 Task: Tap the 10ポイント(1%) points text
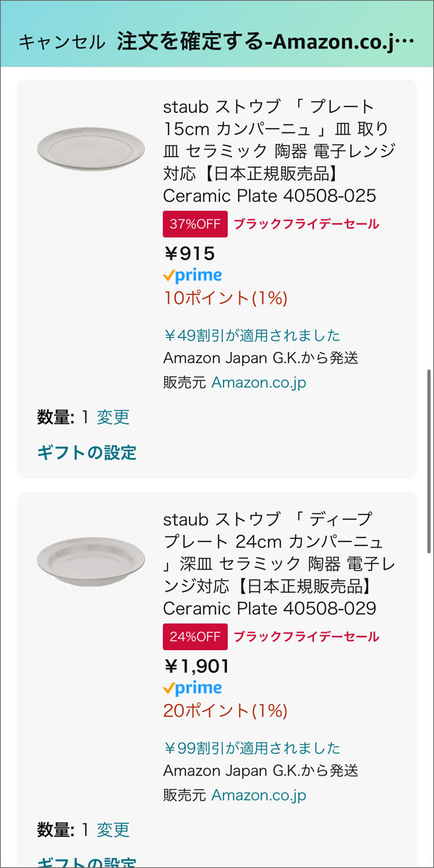click(226, 298)
